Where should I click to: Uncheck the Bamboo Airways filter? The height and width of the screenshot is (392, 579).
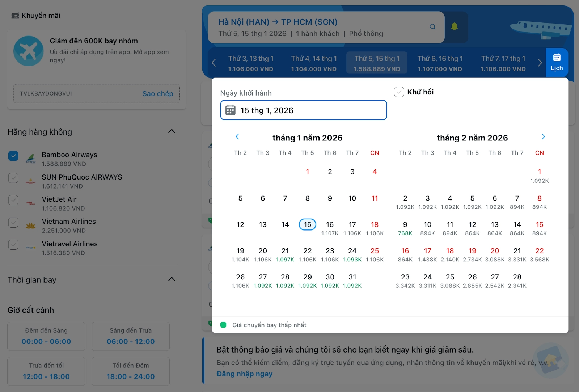[x=13, y=156]
